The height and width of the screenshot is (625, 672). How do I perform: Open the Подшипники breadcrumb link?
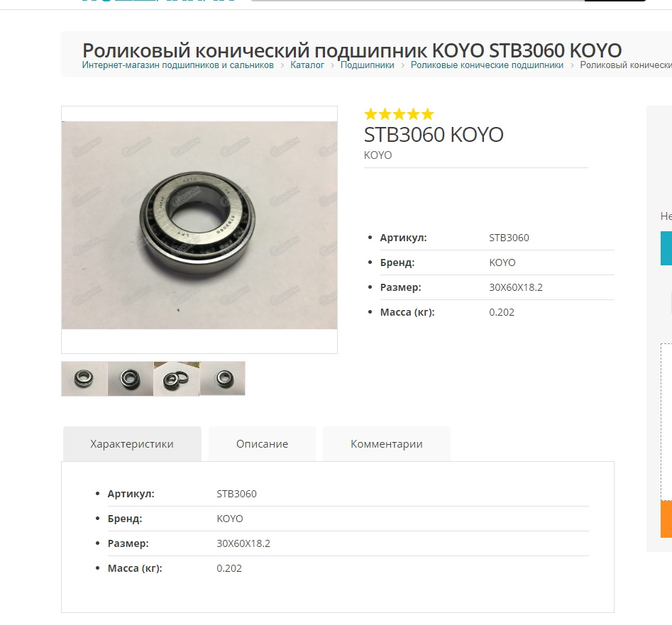click(368, 65)
